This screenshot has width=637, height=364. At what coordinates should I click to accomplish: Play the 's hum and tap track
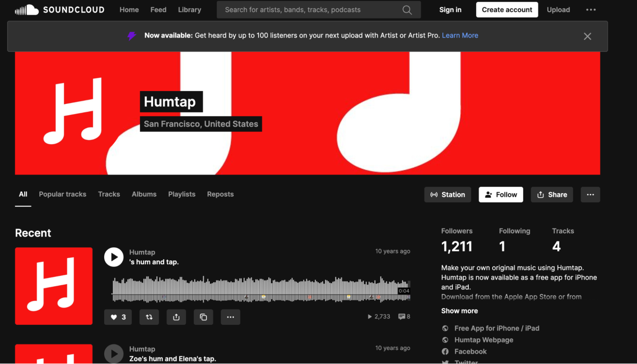114,257
